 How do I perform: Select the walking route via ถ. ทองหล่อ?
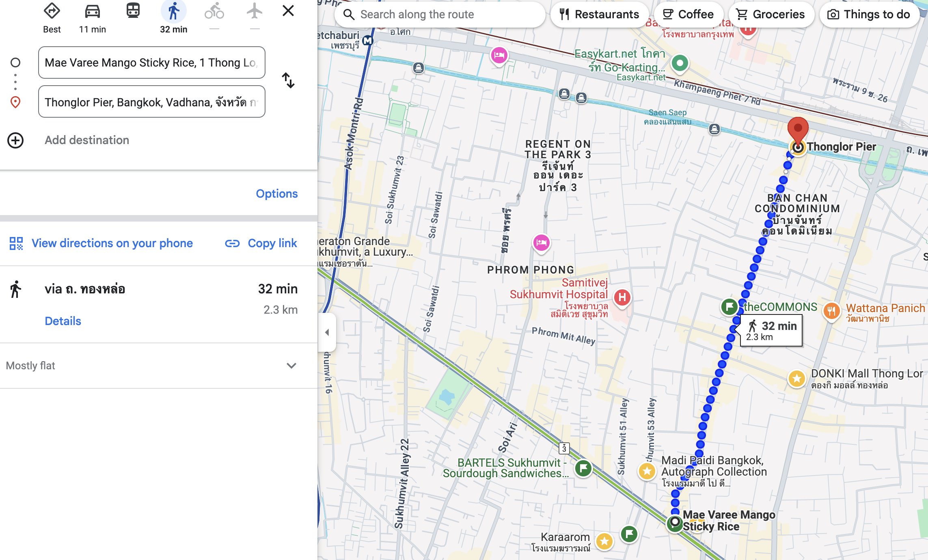(84, 289)
